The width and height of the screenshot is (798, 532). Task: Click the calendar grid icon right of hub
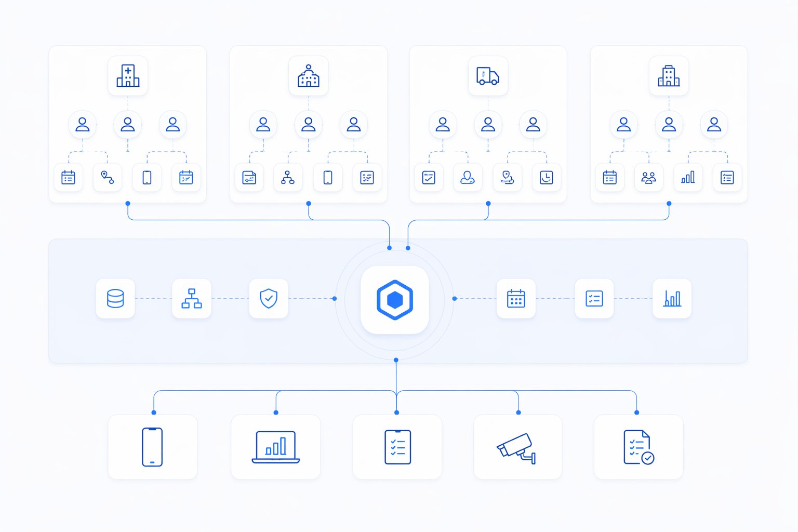point(516,299)
